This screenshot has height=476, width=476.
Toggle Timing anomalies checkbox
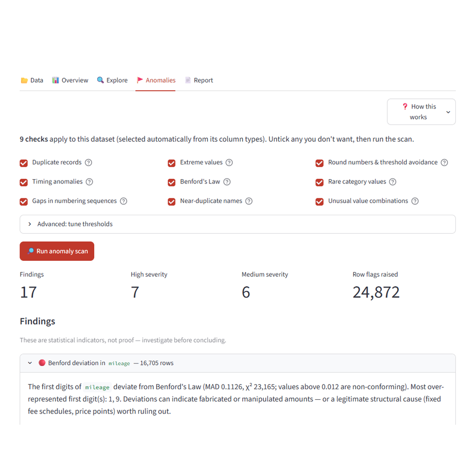24,182
